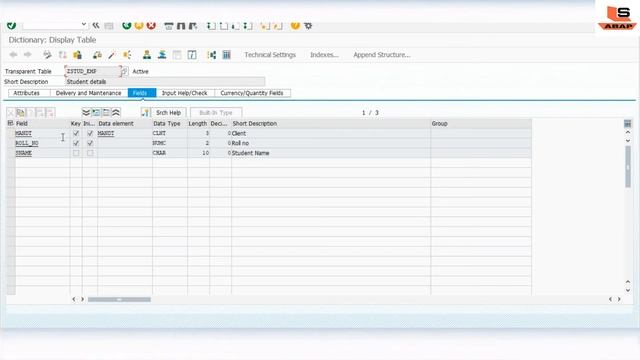Toggle Key checkbox for ROLL_NO row
The height and width of the screenshot is (360, 640).
coord(76,143)
